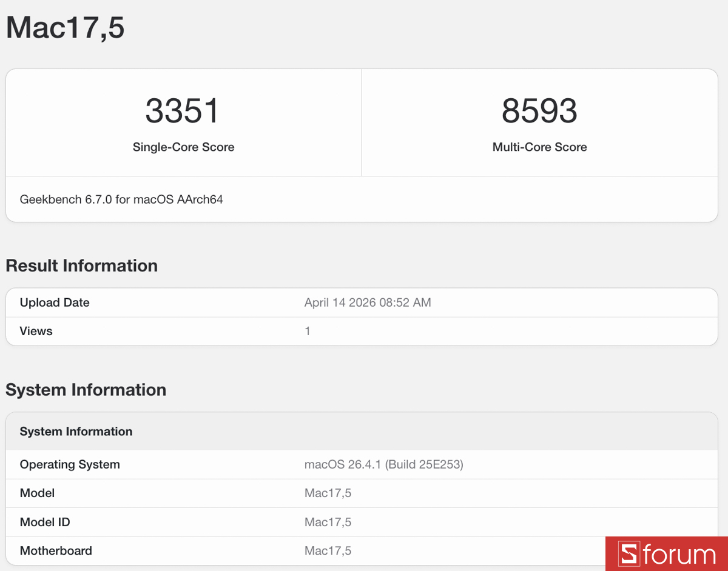Click the Model ID label
Image resolution: width=728 pixels, height=571 pixels.
(45, 522)
